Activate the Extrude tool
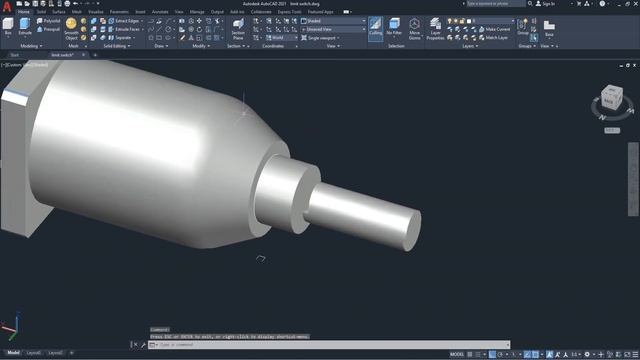The width and height of the screenshot is (640, 360). [x=24, y=27]
